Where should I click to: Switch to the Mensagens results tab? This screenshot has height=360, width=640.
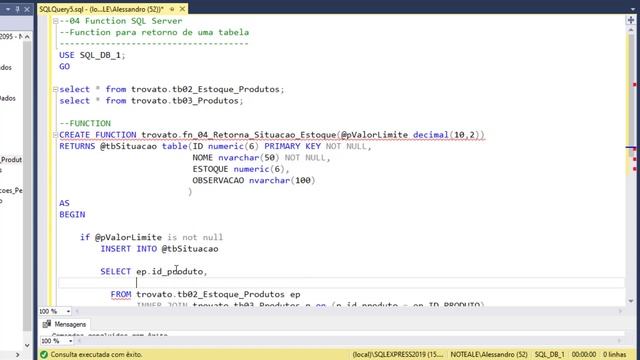pos(65,324)
